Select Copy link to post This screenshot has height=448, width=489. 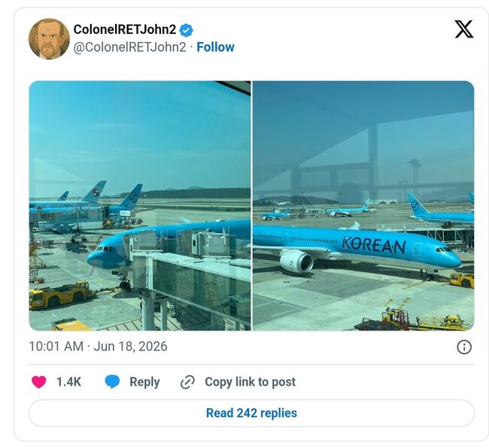[x=250, y=382]
